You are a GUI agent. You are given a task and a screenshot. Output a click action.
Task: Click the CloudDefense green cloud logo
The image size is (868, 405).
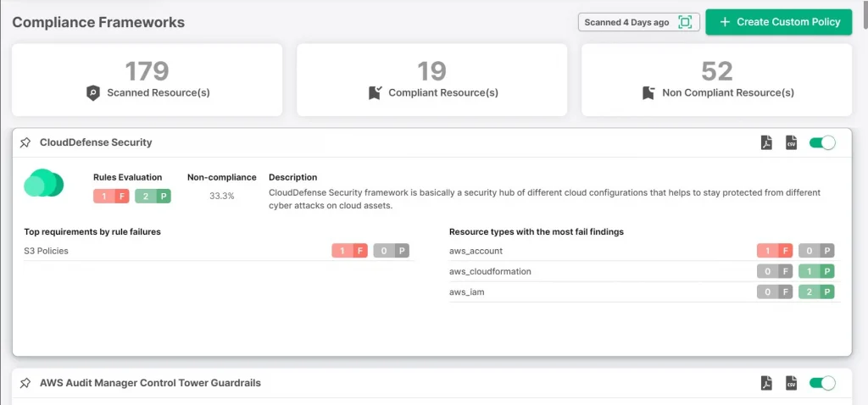point(44,183)
